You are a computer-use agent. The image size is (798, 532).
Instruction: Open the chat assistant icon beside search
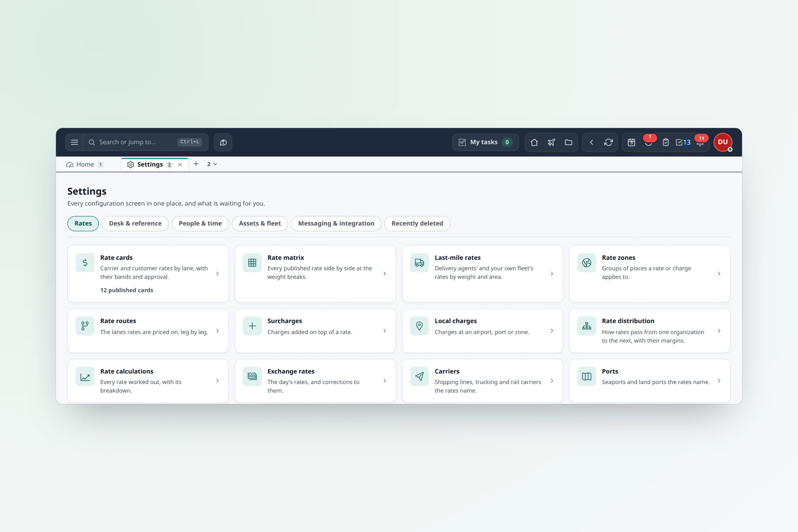point(223,142)
